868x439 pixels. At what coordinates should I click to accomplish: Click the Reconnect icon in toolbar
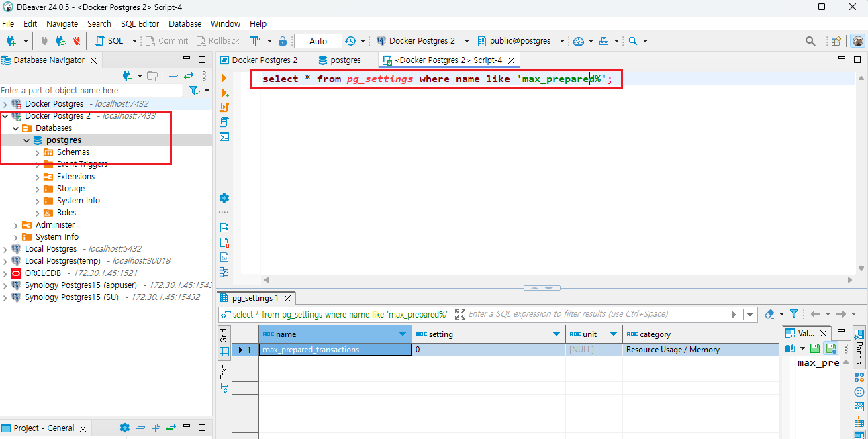60,41
